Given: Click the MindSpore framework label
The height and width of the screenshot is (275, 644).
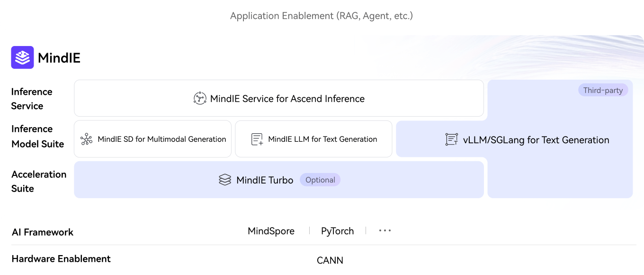Looking at the screenshot, I should click(271, 231).
